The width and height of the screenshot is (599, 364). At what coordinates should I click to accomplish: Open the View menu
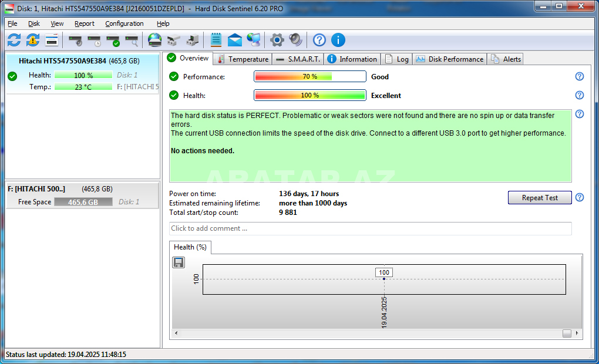tap(57, 23)
